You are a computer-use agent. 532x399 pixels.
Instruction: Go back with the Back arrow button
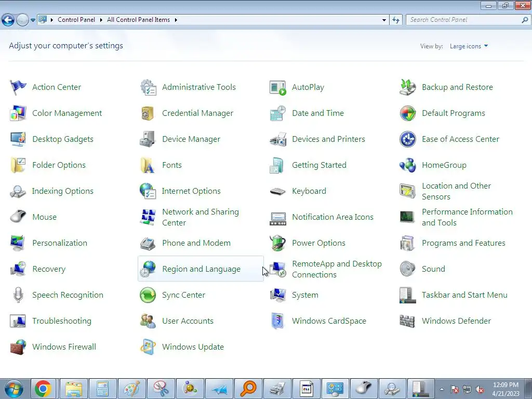pos(8,20)
